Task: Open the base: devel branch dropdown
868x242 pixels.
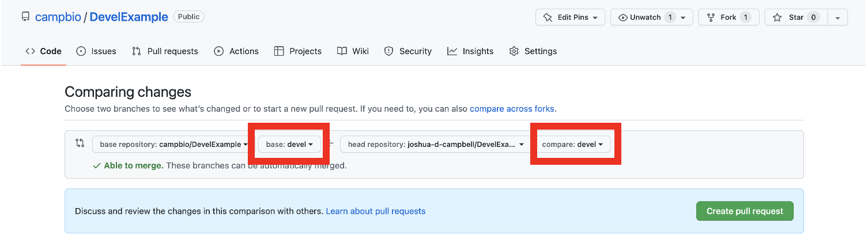Action: click(x=289, y=144)
